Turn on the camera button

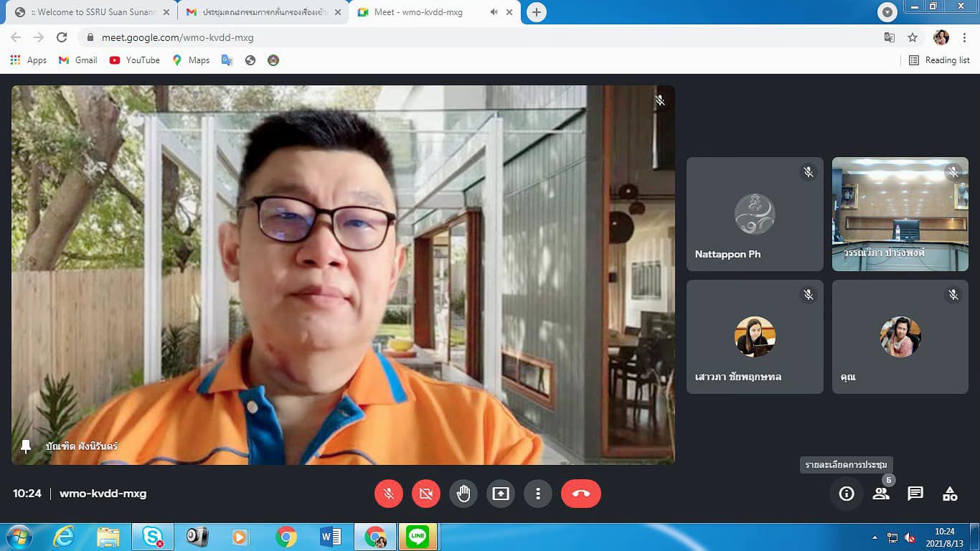426,494
